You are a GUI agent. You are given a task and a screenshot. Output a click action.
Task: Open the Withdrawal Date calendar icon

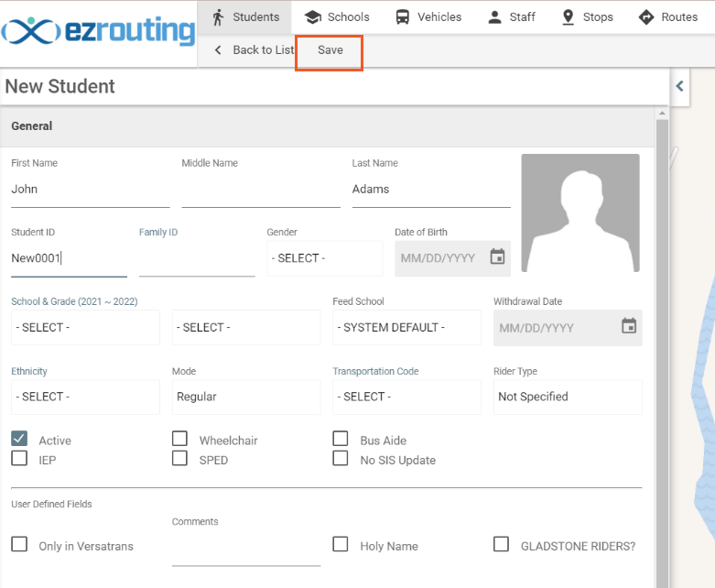629,326
